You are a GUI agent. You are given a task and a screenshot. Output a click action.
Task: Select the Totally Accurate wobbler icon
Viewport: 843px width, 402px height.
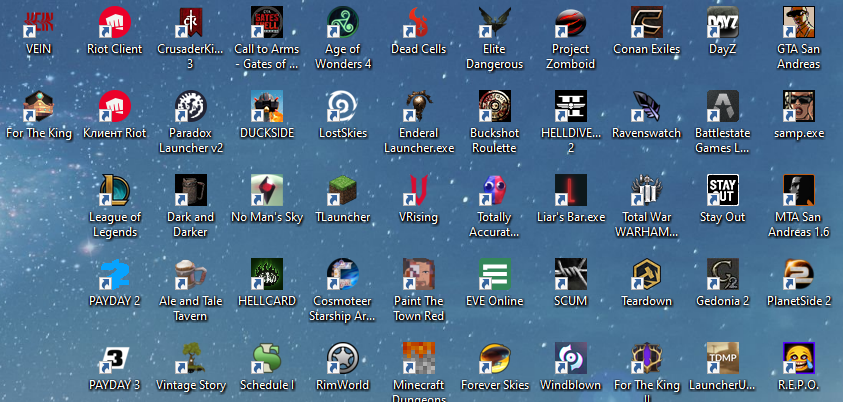tap(495, 190)
